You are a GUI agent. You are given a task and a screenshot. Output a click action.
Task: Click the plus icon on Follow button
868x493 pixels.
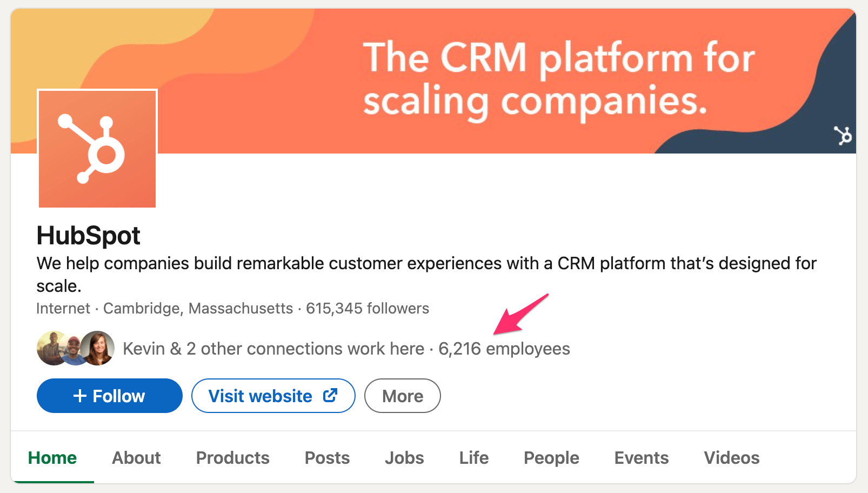pos(79,396)
